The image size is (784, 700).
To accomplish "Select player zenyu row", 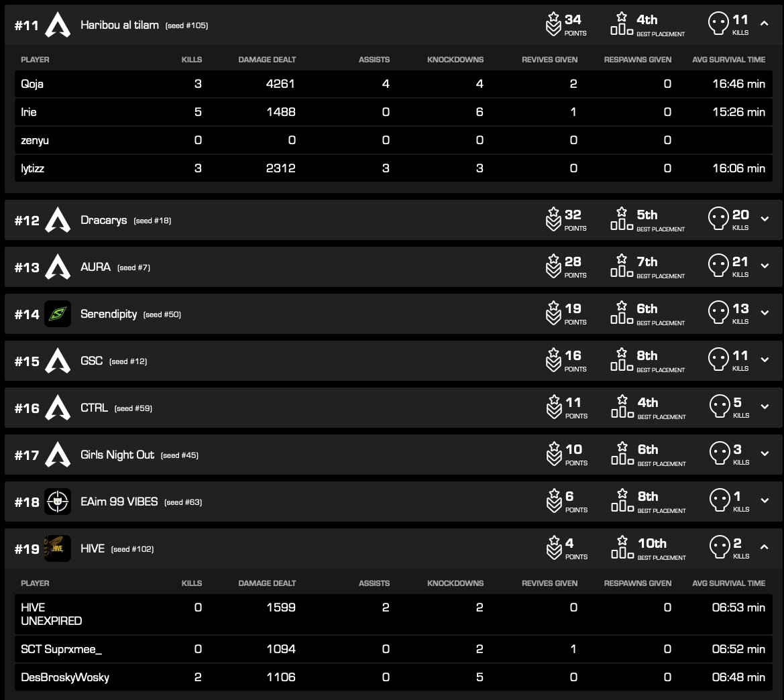I will [394, 140].
